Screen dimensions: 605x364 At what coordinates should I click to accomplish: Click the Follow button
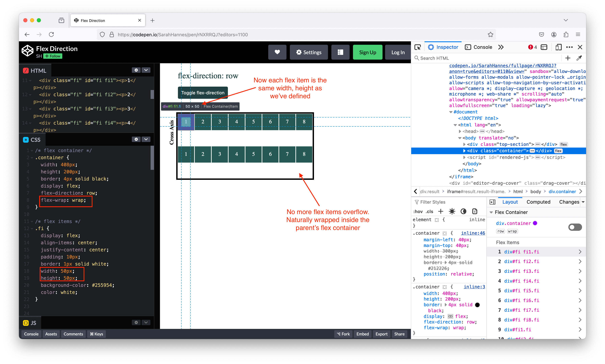pos(53,56)
